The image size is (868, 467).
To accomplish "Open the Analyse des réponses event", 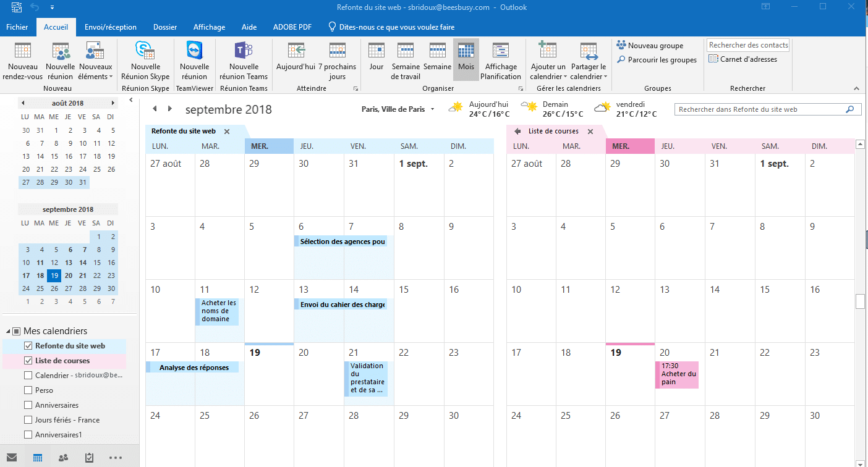I will click(192, 368).
